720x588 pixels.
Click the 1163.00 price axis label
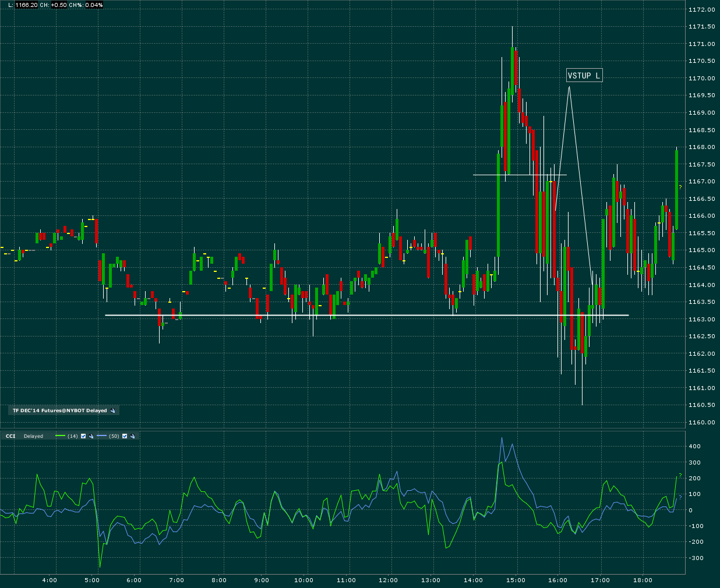click(x=701, y=319)
